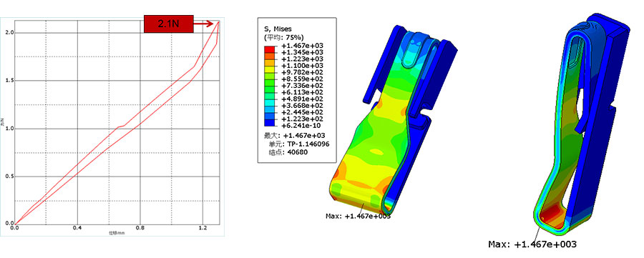Click the red 2.1N callout label
The width and height of the screenshot is (644, 258).
168,24
